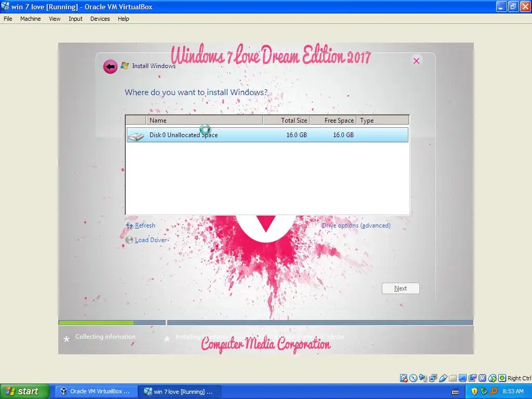Click the Load Driver link

151,240
